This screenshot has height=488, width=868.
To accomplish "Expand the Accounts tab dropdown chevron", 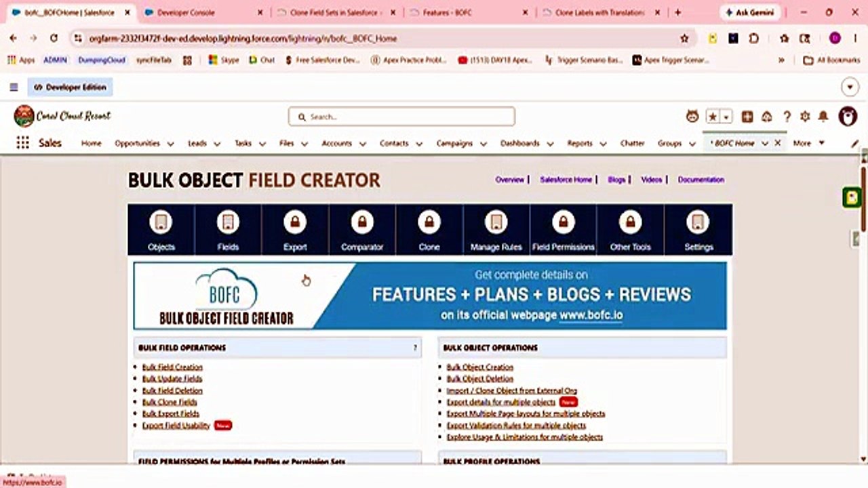I will coord(362,144).
